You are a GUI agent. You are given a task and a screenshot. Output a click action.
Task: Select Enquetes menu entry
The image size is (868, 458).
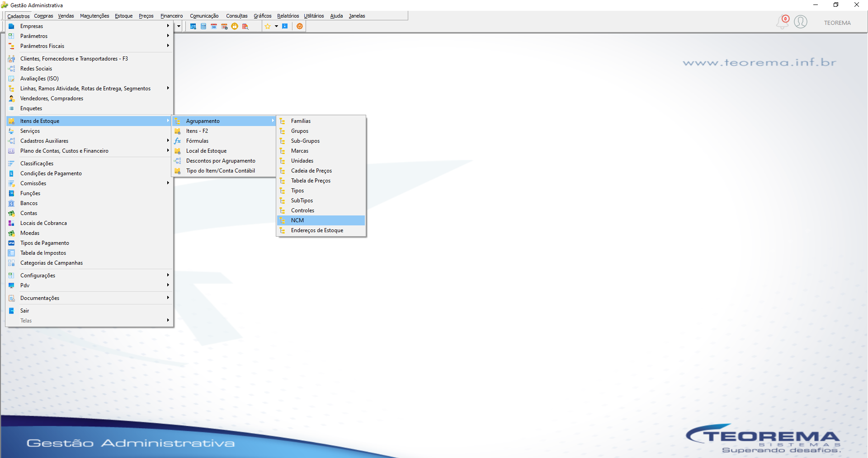point(90,108)
